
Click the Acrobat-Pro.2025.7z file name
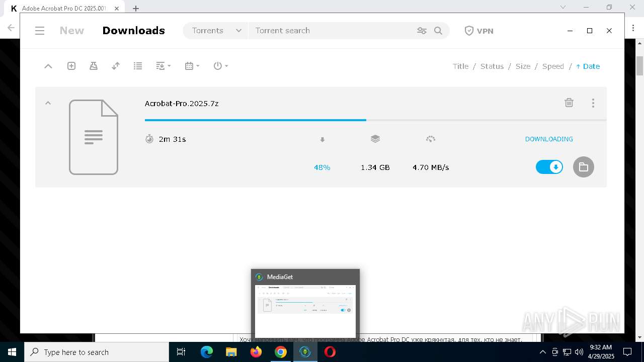point(182,104)
